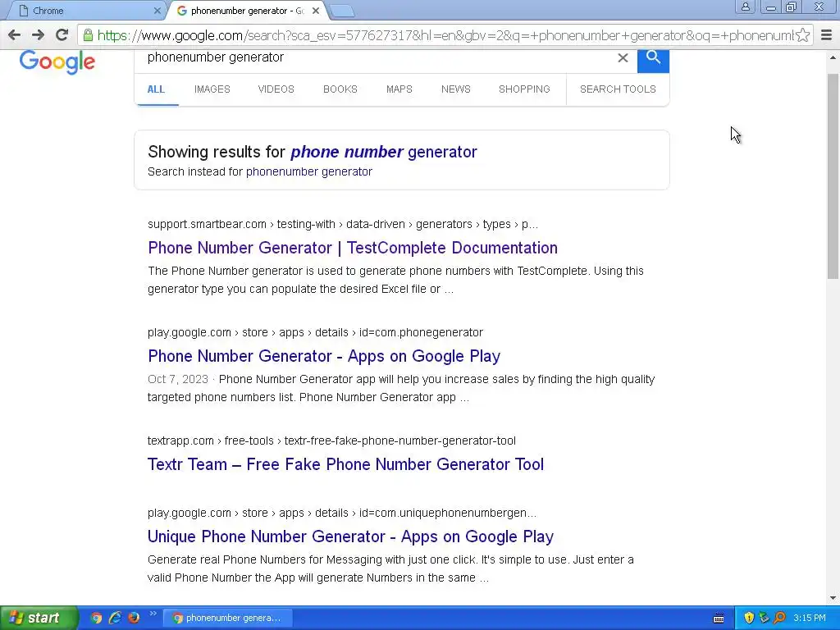Screen dimensions: 840x630
Task: Click the scrollbar up arrow
Action: coord(833,57)
